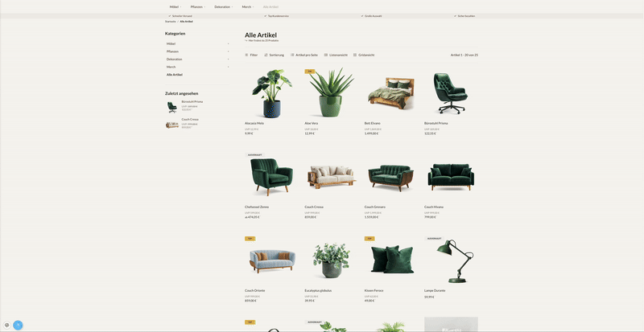The width and height of the screenshot is (644, 332).
Task: Expand the Dekoration category in sidebar
Action: (229, 59)
